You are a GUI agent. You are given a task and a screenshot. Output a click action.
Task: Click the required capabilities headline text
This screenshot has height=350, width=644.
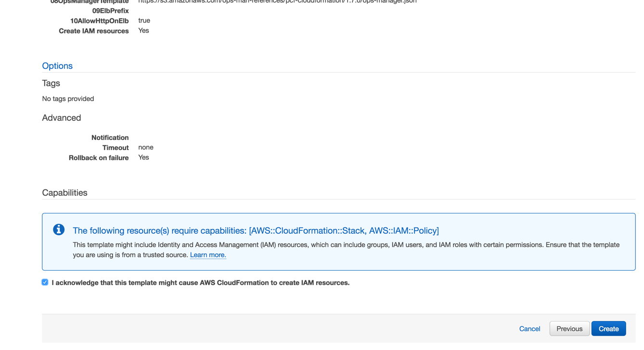[256, 231]
